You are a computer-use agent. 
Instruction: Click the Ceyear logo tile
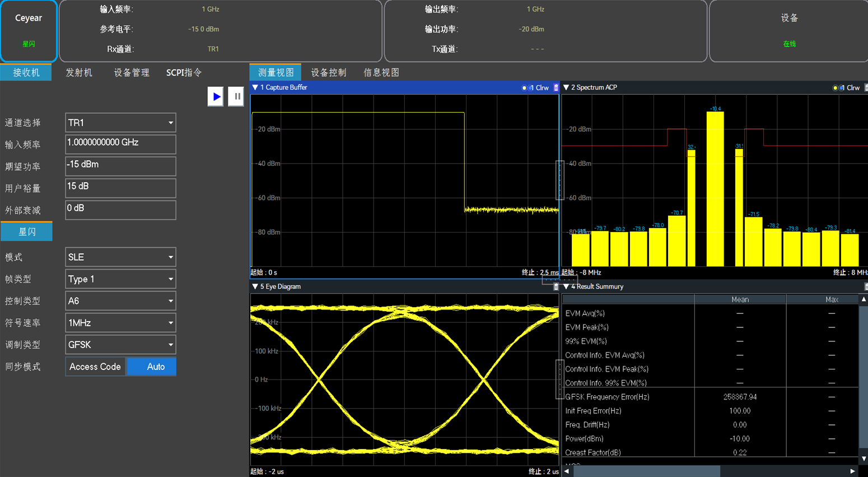[29, 31]
